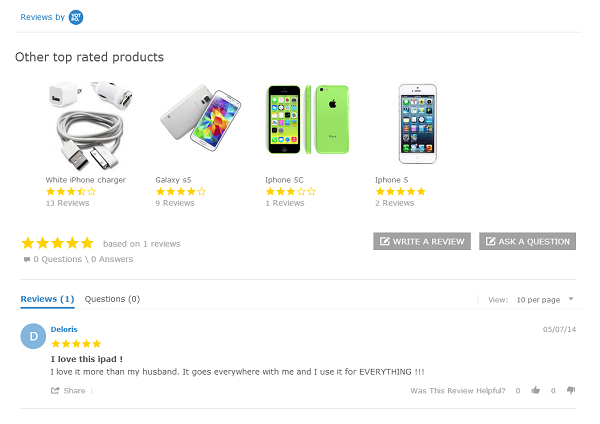
Task: Click the questions speech bubble icon
Action: (27, 259)
